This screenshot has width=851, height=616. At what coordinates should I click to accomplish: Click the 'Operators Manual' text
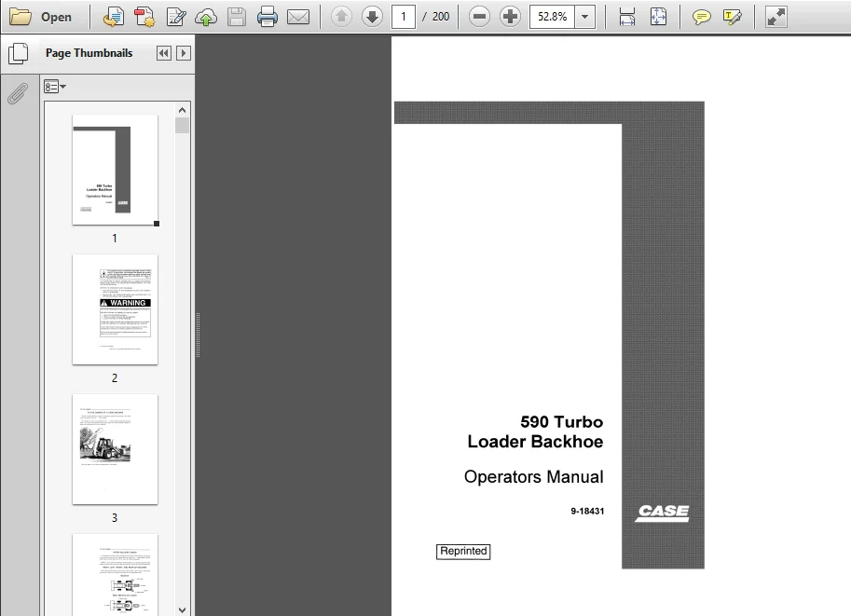pyautogui.click(x=533, y=476)
